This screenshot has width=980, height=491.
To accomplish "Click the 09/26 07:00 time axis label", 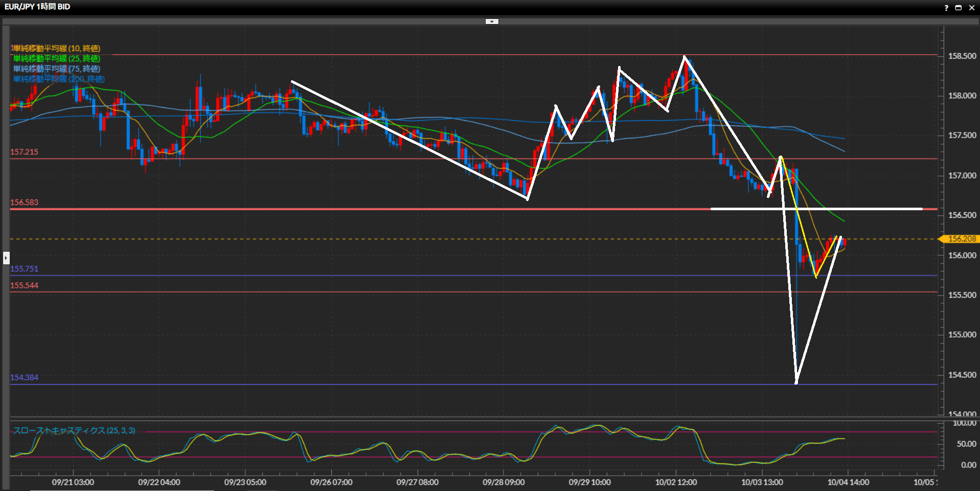I will (x=331, y=482).
